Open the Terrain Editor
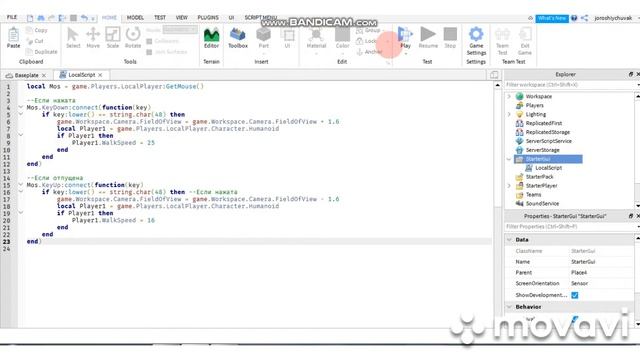Screen dimensions: 640x360 click(x=211, y=38)
